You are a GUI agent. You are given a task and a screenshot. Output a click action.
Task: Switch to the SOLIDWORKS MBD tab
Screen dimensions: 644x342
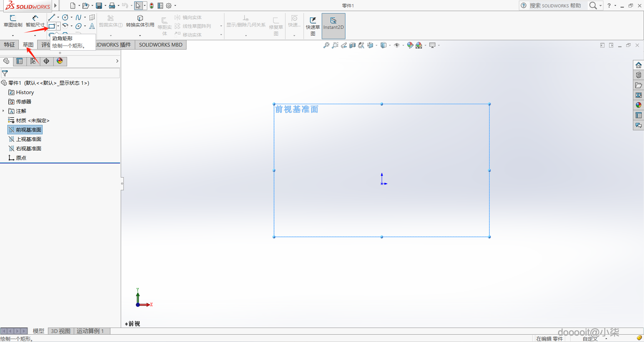point(161,45)
